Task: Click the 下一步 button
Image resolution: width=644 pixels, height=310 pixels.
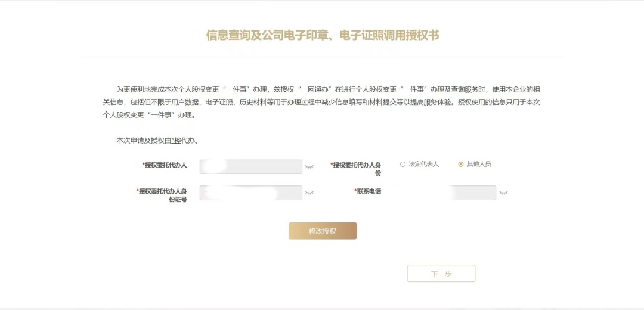Action: pyautogui.click(x=441, y=274)
